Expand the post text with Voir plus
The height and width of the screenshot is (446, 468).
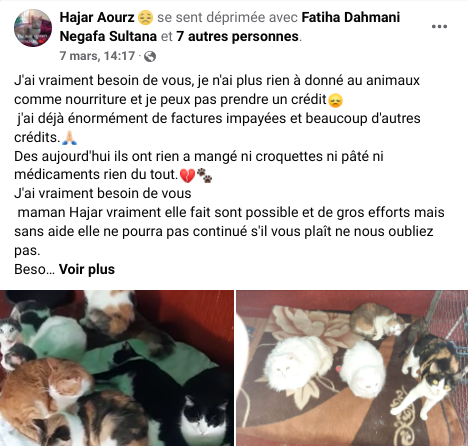pyautogui.click(x=87, y=269)
